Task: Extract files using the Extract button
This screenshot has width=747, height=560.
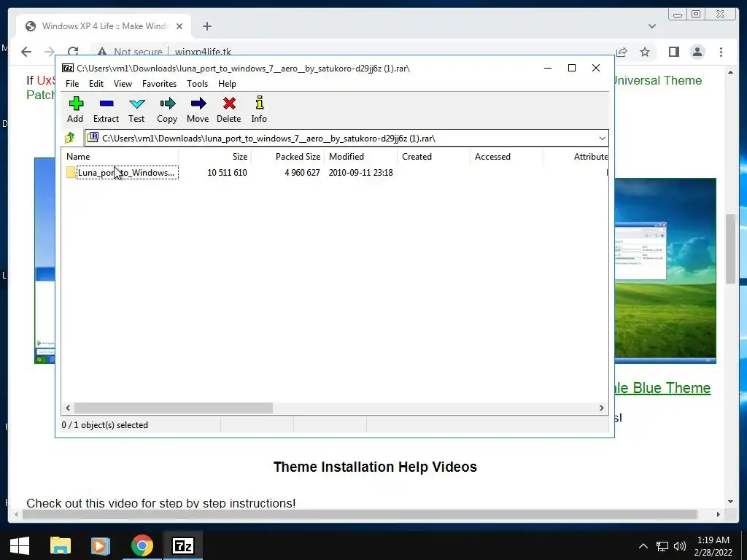Action: coord(106,109)
